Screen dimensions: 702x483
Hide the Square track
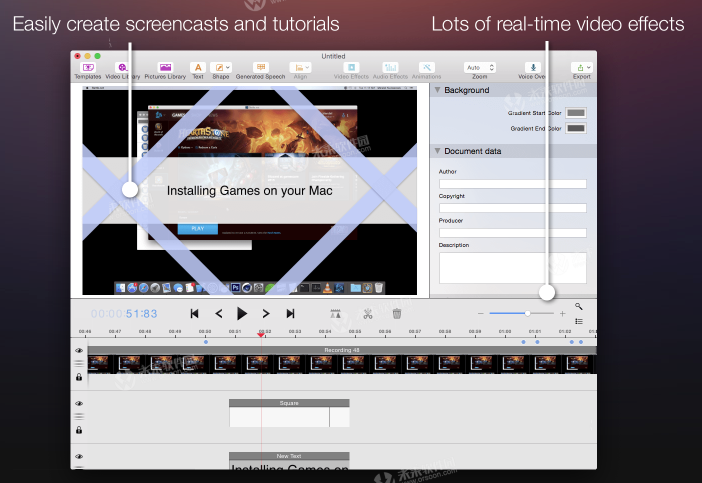point(79,403)
